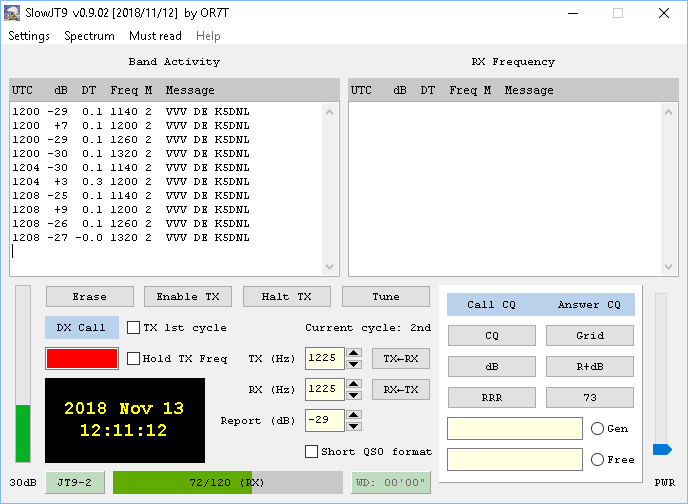Click the 73 message button
Viewport: 688px width, 504px height.
[x=590, y=397]
